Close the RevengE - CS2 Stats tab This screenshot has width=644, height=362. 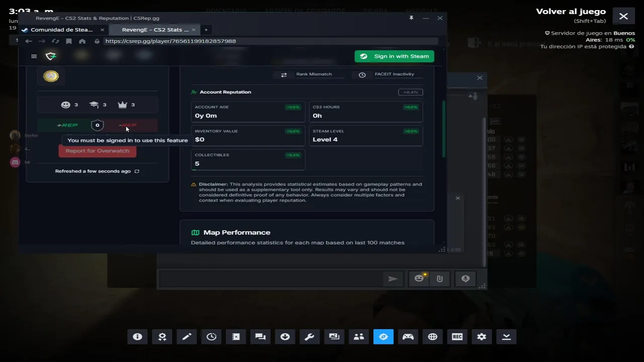194,30
